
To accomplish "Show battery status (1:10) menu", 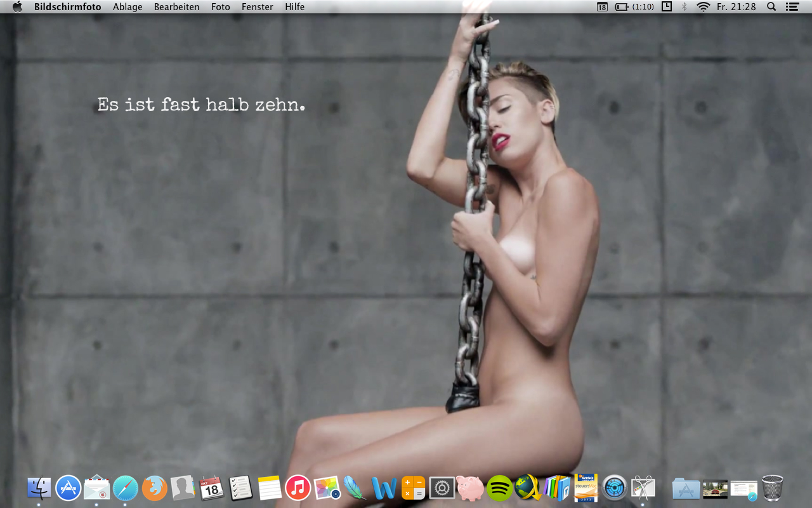I will point(634,7).
